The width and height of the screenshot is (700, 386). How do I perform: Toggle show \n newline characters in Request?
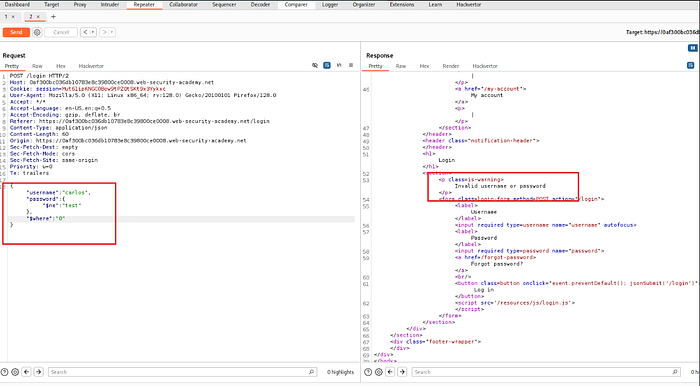click(339, 65)
